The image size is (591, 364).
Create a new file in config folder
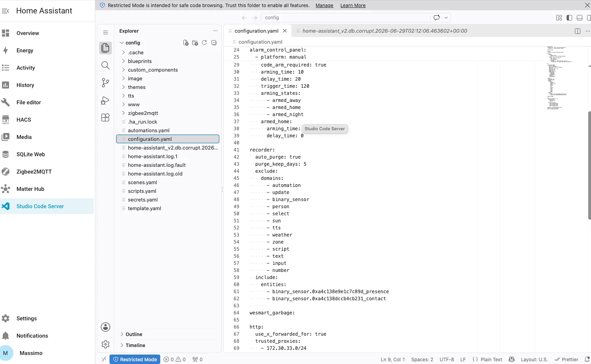(186, 43)
